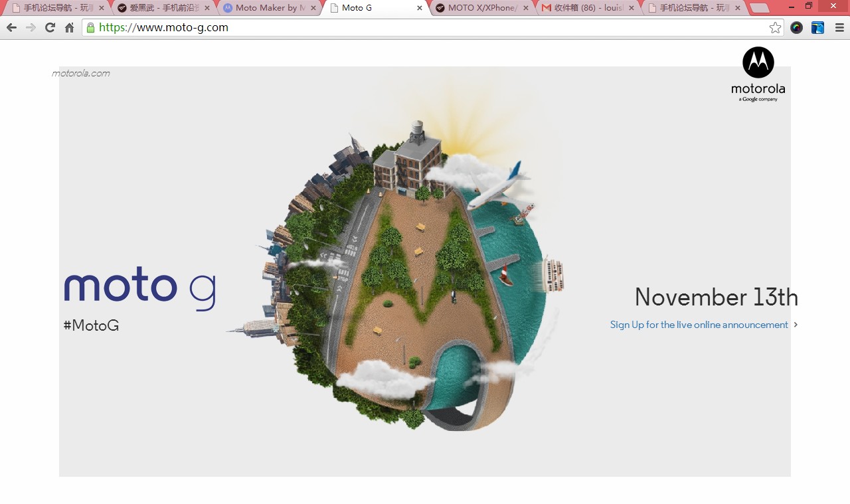This screenshot has width=850, height=504.
Task: Open the motorola.com link
Action: pos(80,73)
